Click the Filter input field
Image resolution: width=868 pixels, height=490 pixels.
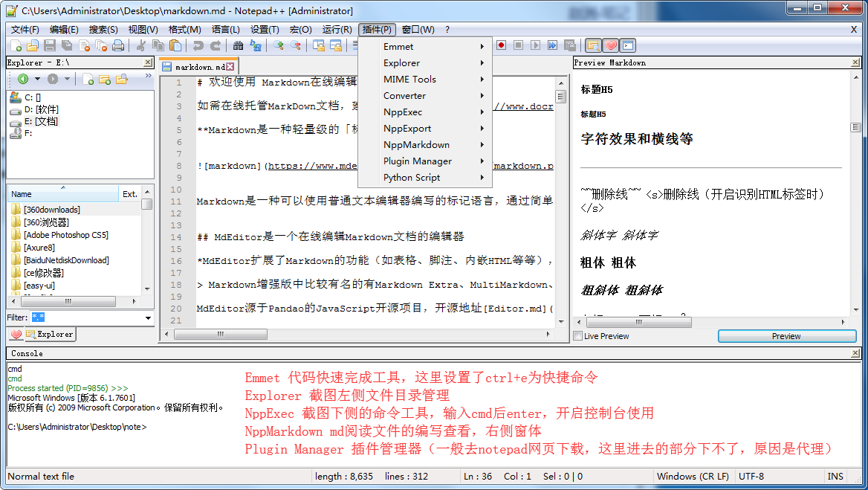pos(86,317)
